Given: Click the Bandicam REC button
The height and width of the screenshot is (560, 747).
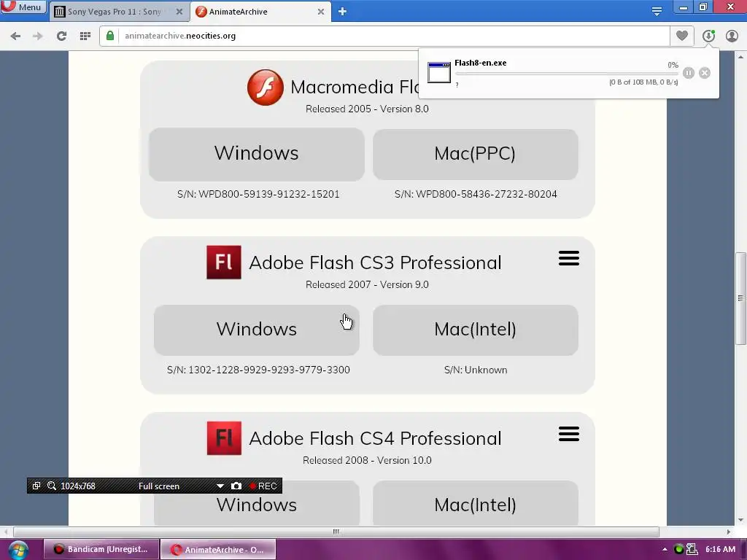Looking at the screenshot, I should pos(263,486).
